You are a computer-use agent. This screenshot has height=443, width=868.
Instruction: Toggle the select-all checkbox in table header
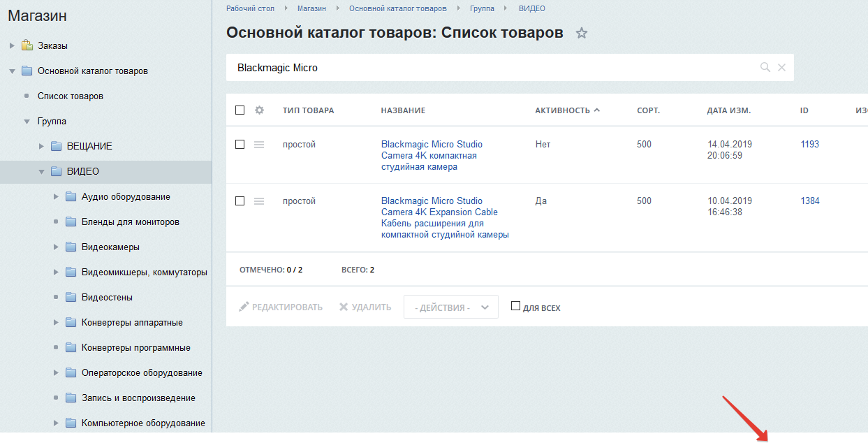pos(240,110)
